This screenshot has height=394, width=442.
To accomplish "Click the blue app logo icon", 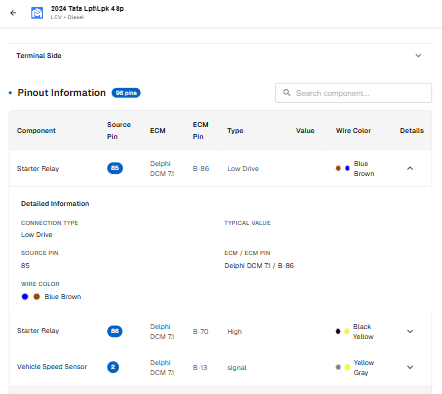I will pyautogui.click(x=37, y=13).
